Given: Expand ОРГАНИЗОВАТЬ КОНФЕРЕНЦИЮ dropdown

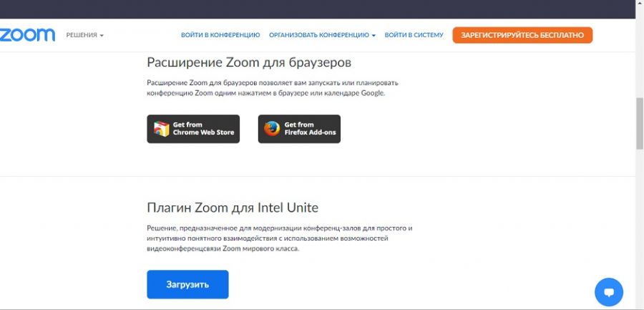Looking at the screenshot, I should [323, 35].
